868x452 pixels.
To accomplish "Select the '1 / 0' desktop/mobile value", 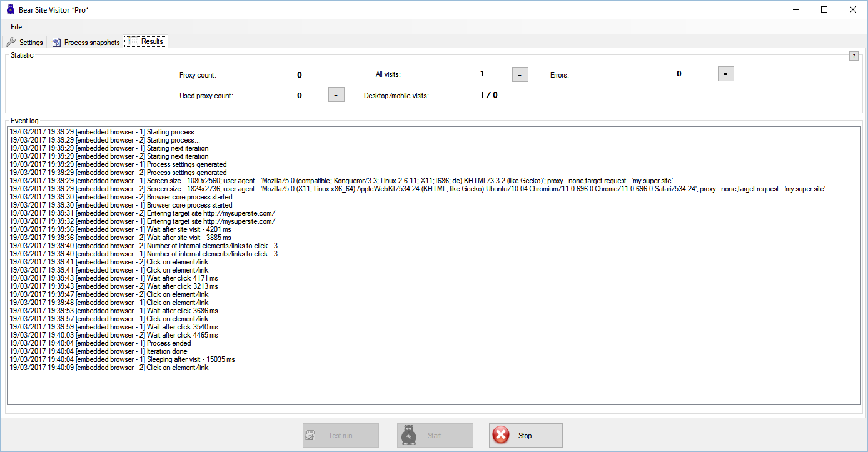I will [489, 95].
